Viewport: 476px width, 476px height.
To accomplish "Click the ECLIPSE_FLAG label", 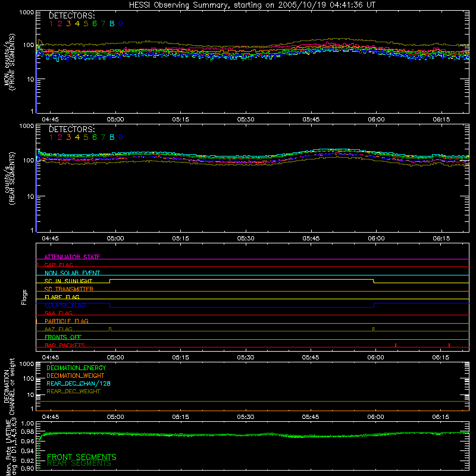I will pos(65,305).
